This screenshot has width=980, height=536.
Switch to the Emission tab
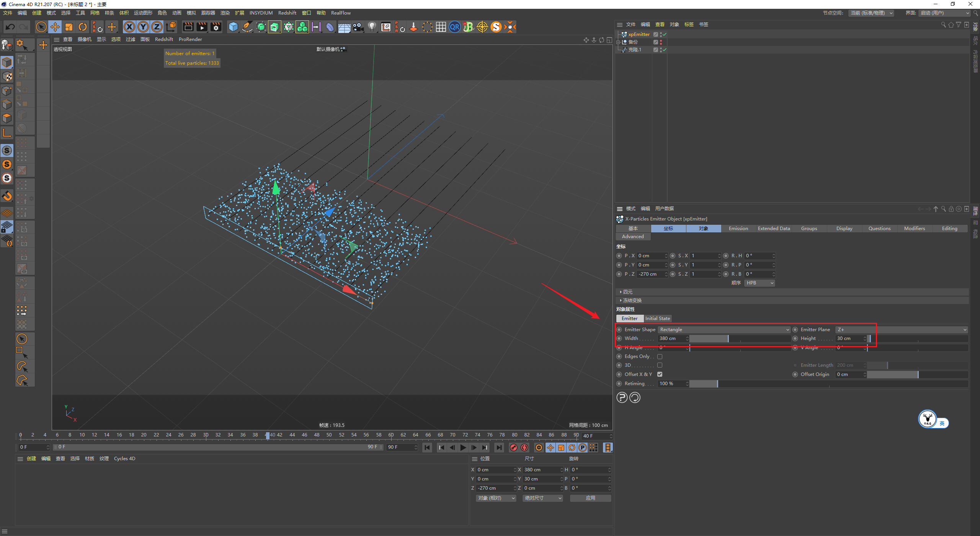click(738, 229)
